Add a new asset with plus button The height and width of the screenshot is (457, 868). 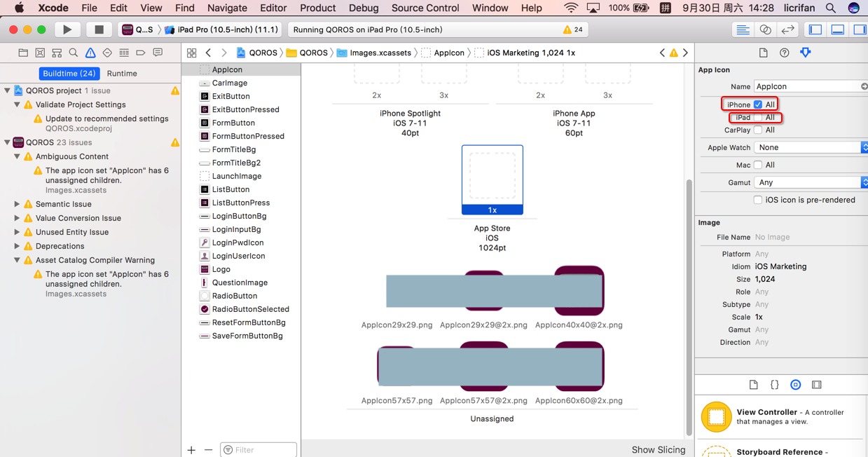click(x=191, y=450)
